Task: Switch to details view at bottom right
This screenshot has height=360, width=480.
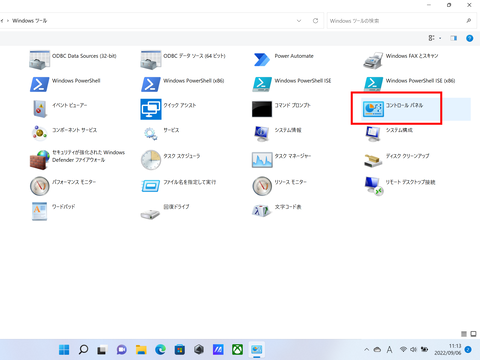Action: click(464, 334)
